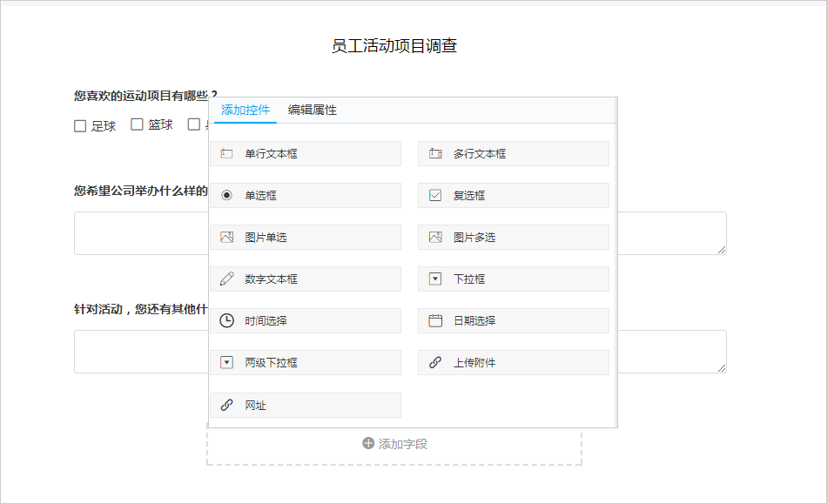The height and width of the screenshot is (504, 827).
Task: Select the 图片多选 image icon
Action: click(x=435, y=238)
